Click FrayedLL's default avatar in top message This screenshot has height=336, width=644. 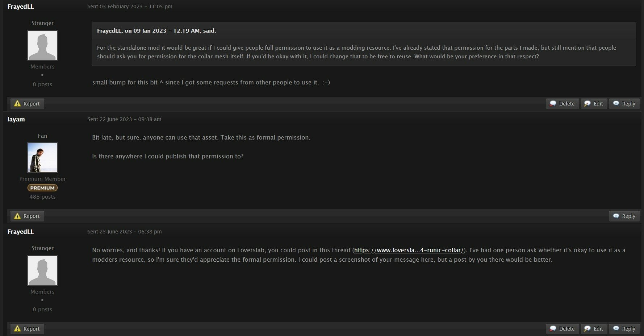(42, 45)
